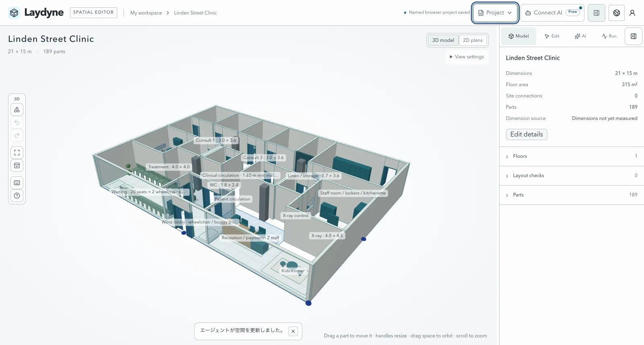Click the "Treatment · 4.0 × 4.0" room label
This screenshot has width=644, height=345.
point(169,167)
